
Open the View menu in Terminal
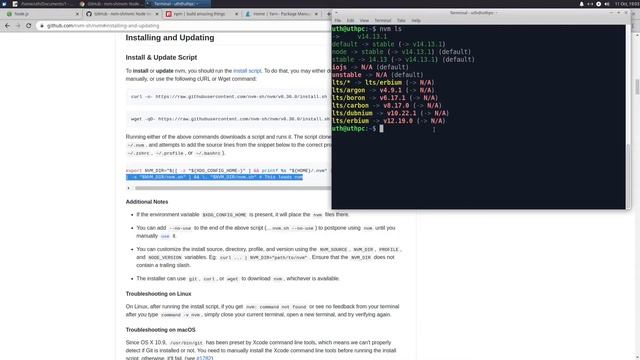pos(364,20)
